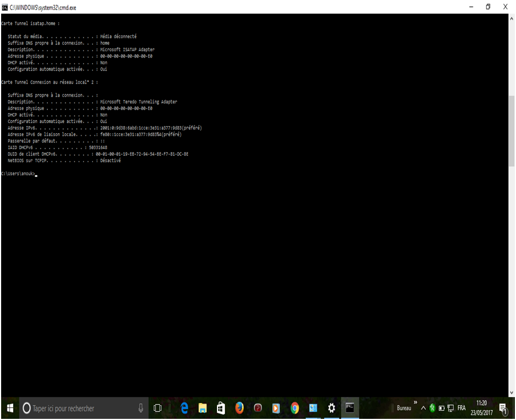
Task: Click the console vertical scrollbar down arrow
Action: (511, 393)
